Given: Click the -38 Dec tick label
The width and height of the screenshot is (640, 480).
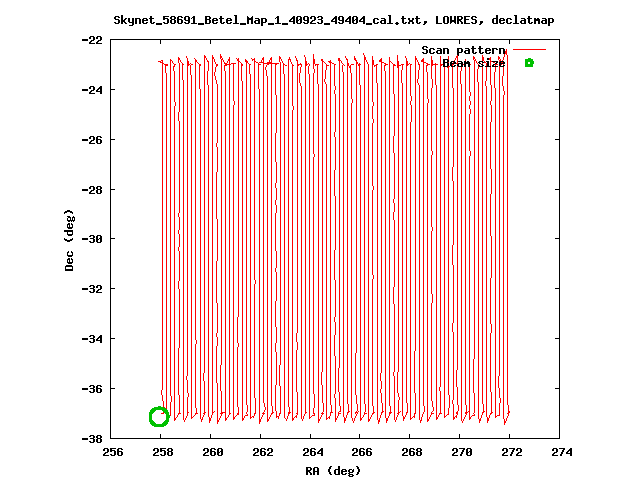Looking at the screenshot, I should click(92, 439).
